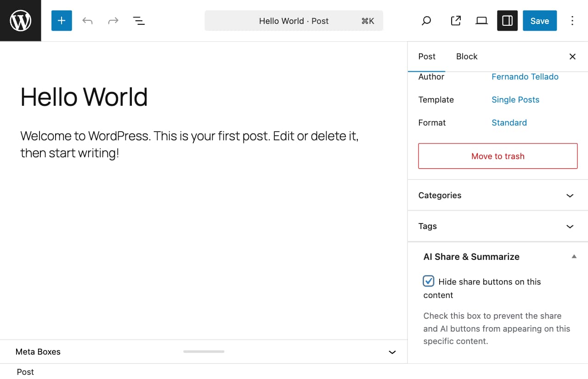This screenshot has width=588, height=379.
Task: Collapse the AI Share & Summarize box
Action: click(x=574, y=257)
